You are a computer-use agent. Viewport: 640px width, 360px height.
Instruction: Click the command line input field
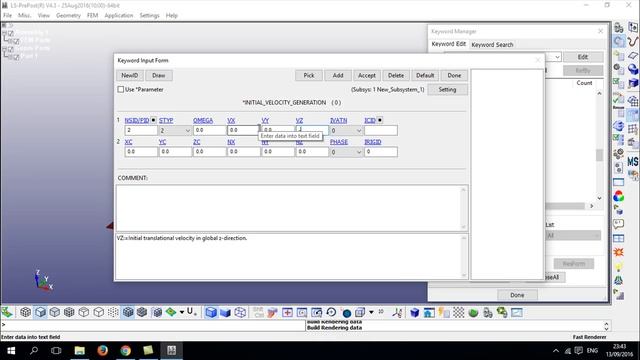coord(154,325)
